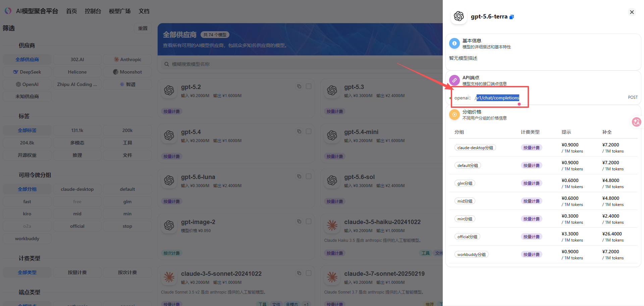644x306 pixels.
Task: Click the min分组 pricing row tag
Action: [465, 219]
